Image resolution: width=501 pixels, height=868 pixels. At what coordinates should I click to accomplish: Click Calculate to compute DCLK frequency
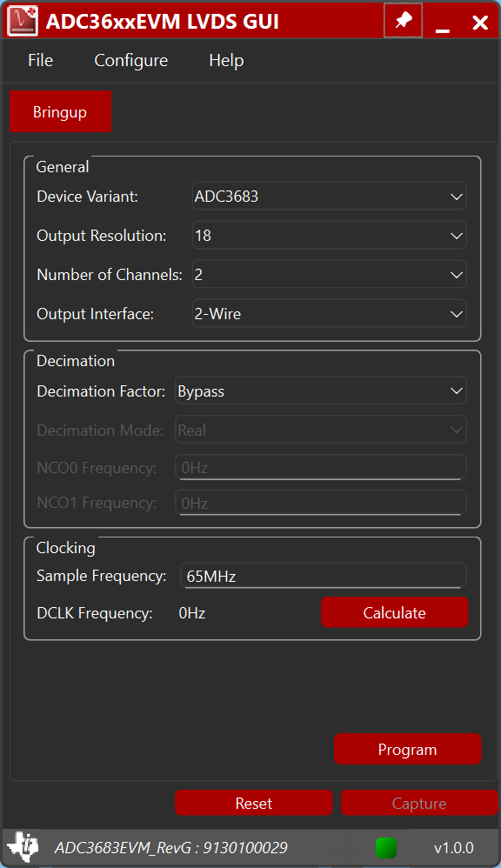tap(394, 612)
